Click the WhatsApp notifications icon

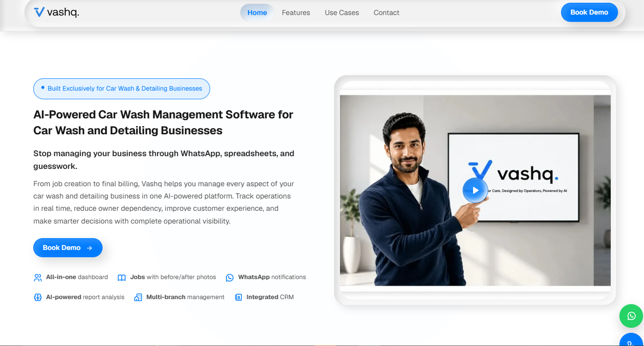pos(230,278)
